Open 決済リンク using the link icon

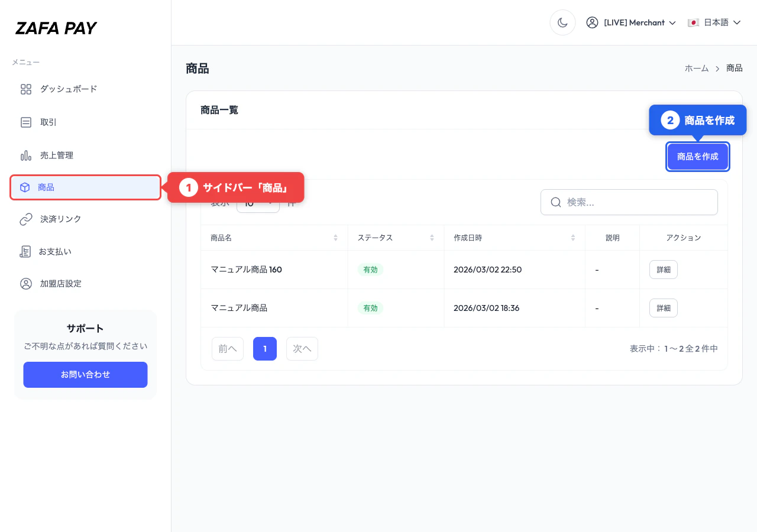(x=25, y=219)
